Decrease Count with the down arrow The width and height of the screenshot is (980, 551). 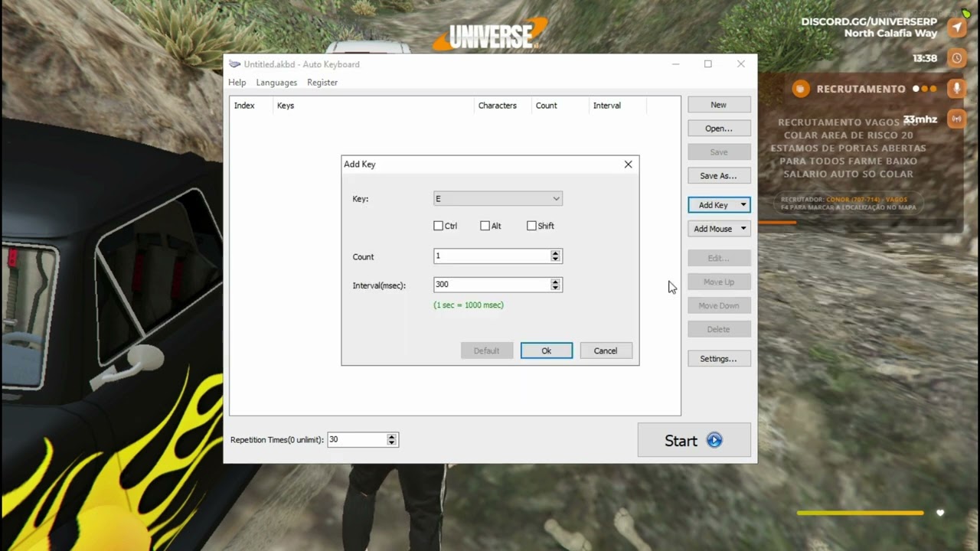(556, 259)
